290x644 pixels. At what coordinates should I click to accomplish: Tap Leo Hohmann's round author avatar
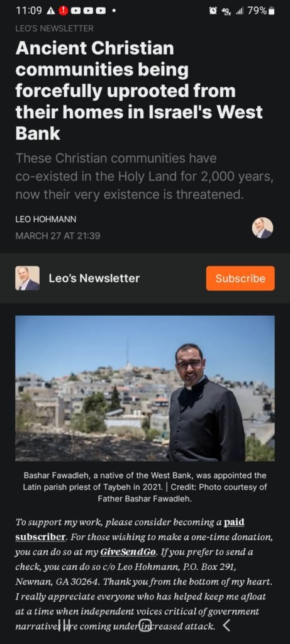click(262, 228)
